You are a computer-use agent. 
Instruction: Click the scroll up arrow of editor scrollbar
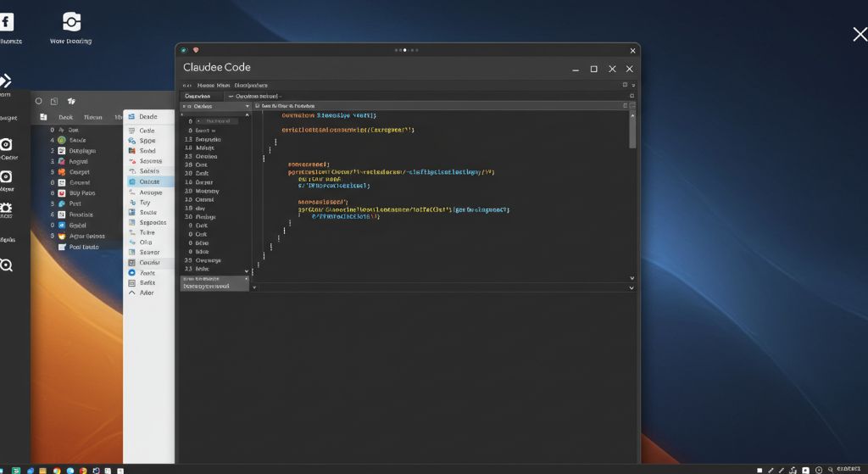(632, 115)
